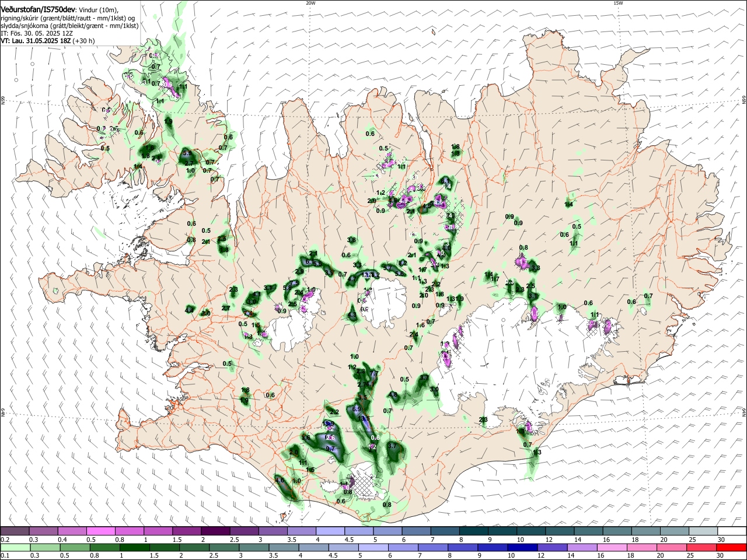The width and height of the screenshot is (747, 560).
Task: Click the crimson 25–30 rain swatch
Action: 702,547
